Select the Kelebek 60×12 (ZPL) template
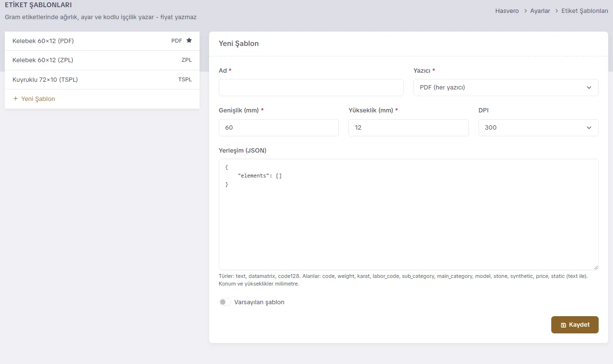Screen dimensions: 613x364 (102, 60)
